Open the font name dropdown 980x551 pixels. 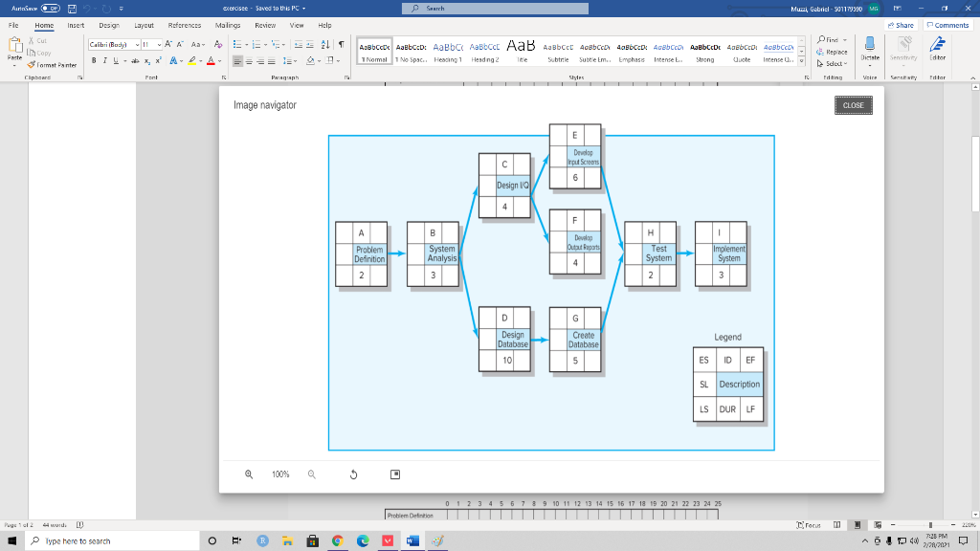point(137,45)
